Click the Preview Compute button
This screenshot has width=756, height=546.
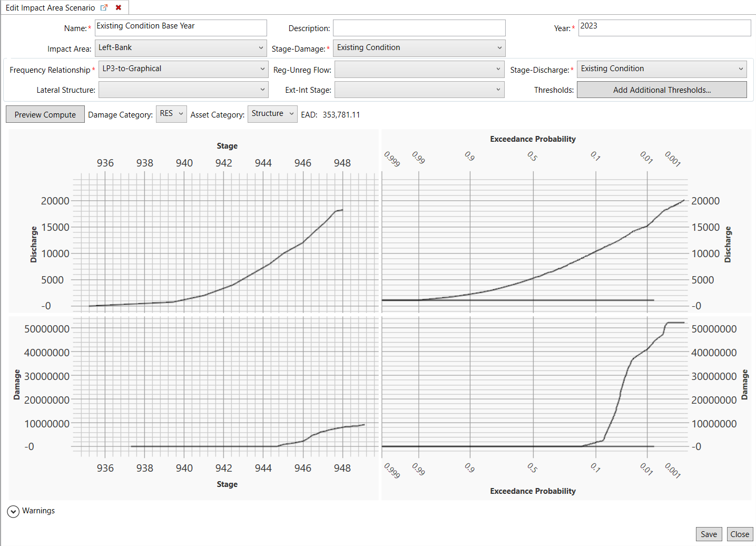[45, 114]
